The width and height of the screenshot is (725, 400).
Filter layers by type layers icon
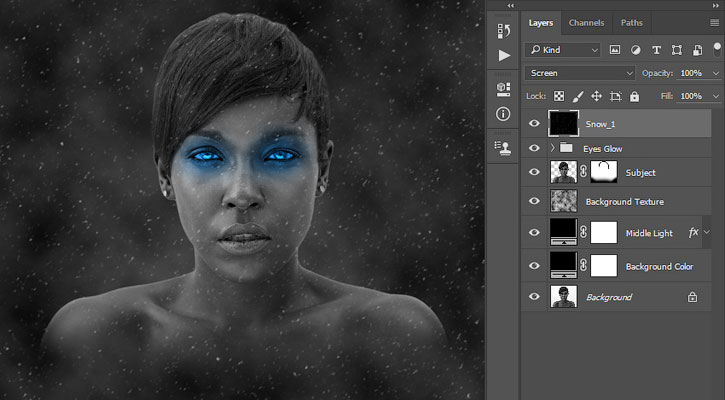tap(656, 50)
